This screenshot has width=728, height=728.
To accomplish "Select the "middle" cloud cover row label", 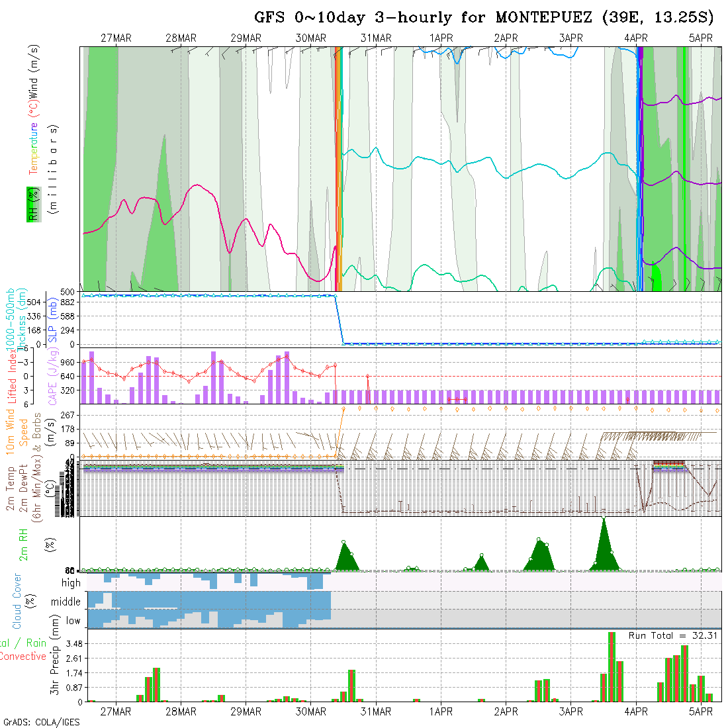I will 66,602.
